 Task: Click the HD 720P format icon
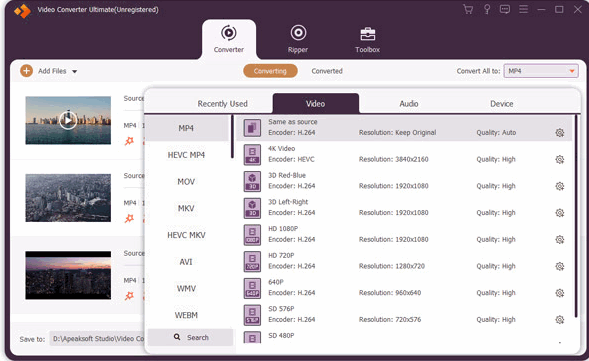click(x=252, y=261)
